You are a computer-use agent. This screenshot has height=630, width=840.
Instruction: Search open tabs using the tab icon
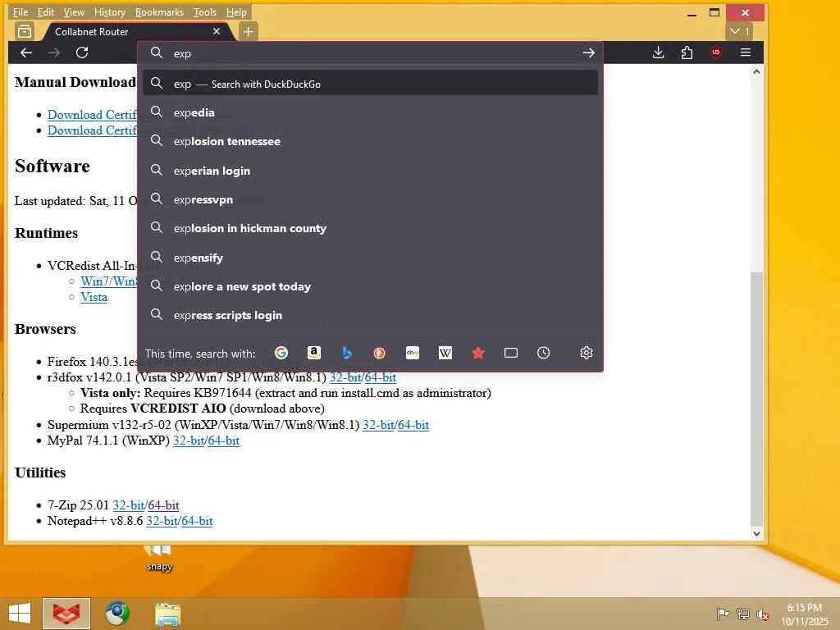[511, 353]
